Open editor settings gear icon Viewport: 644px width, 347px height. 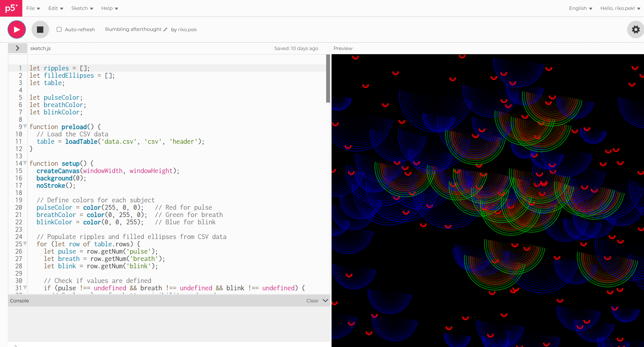pos(636,29)
